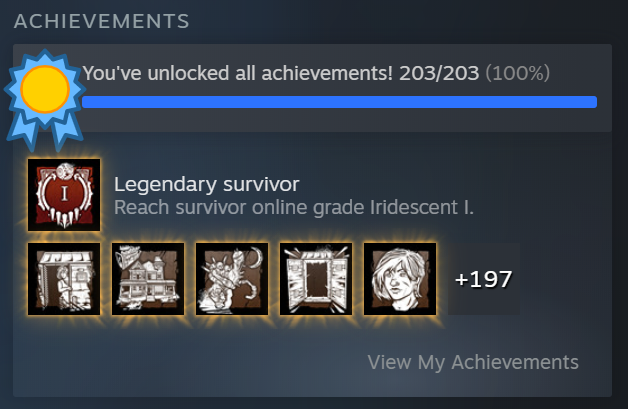The width and height of the screenshot is (628, 409).
Task: Click the creature with crescent moon achievement
Action: coord(232,279)
